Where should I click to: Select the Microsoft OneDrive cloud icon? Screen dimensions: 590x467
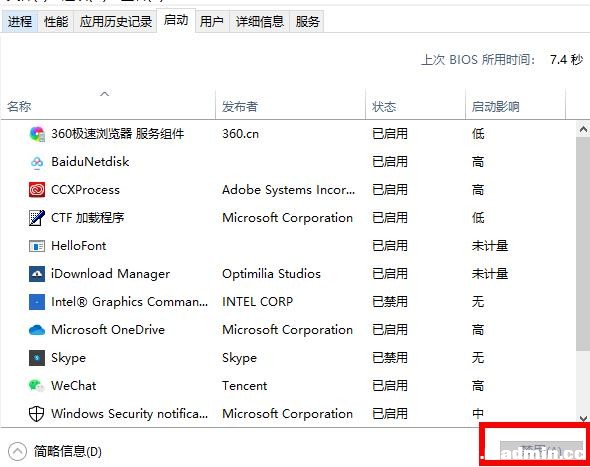[37, 330]
